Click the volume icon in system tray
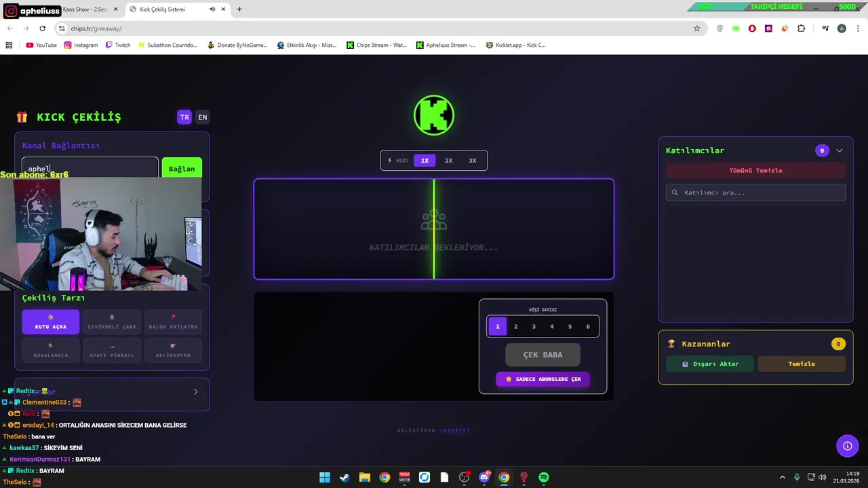The width and height of the screenshot is (868, 488). 822,477
